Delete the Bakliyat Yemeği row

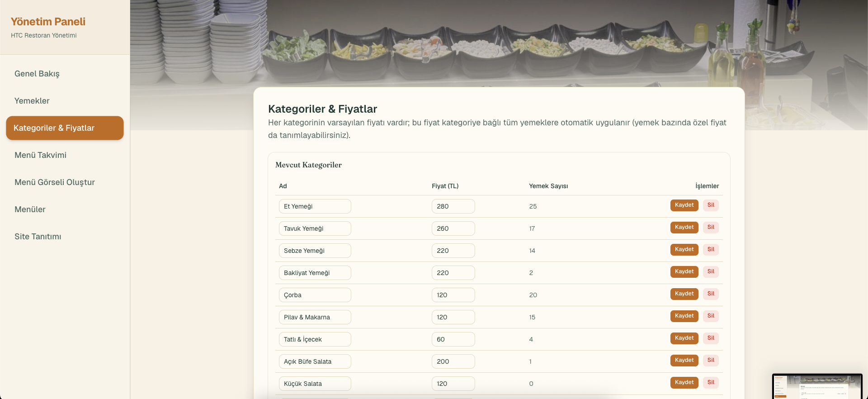pos(711,272)
